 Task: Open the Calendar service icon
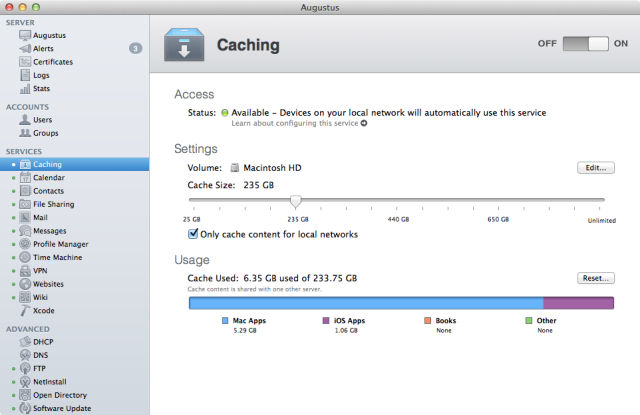point(25,178)
